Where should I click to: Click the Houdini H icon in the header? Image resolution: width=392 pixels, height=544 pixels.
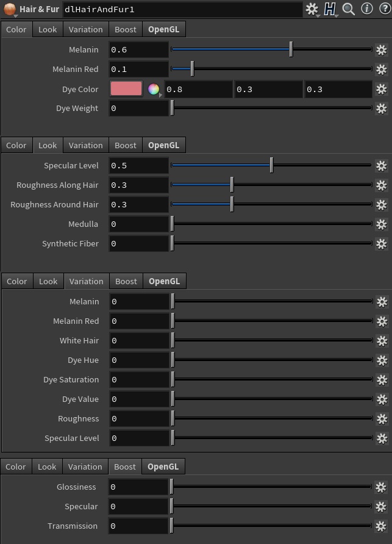[x=330, y=9]
